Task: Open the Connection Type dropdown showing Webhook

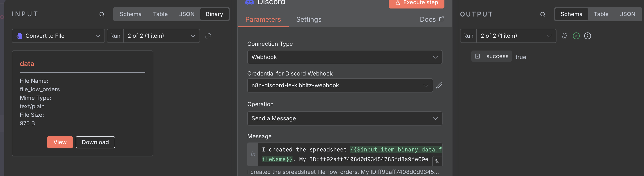Action: (x=344, y=57)
